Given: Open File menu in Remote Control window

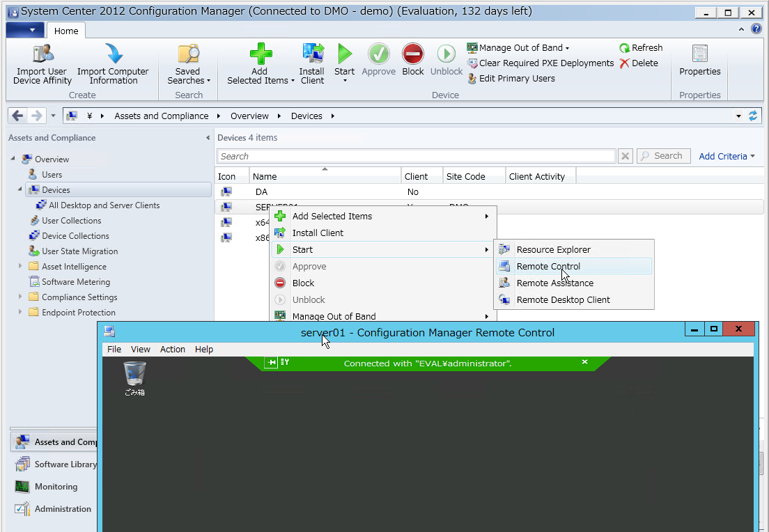Looking at the screenshot, I should click(x=114, y=349).
